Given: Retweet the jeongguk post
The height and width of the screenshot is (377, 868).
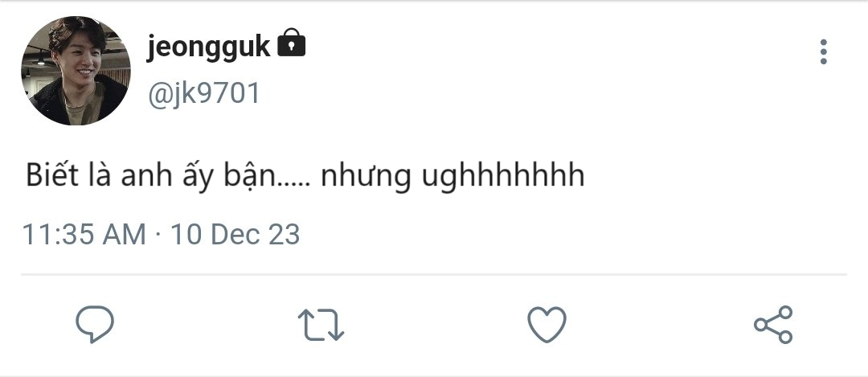Looking at the screenshot, I should click(321, 324).
